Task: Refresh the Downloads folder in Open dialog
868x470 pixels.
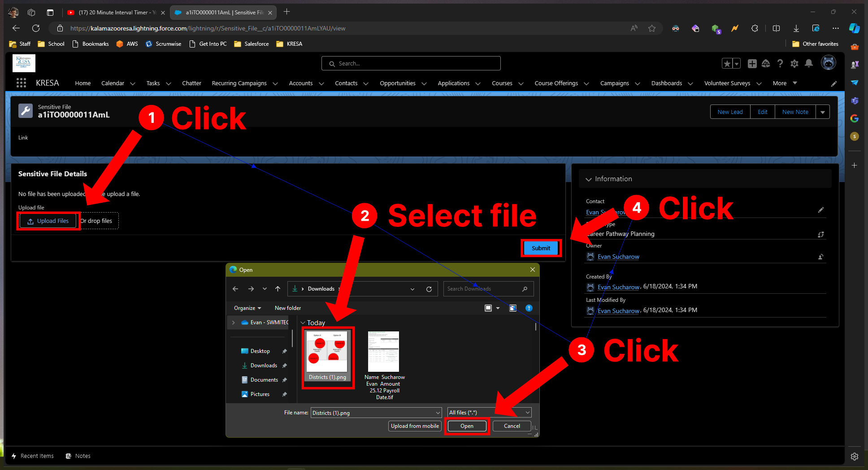Action: (429, 289)
